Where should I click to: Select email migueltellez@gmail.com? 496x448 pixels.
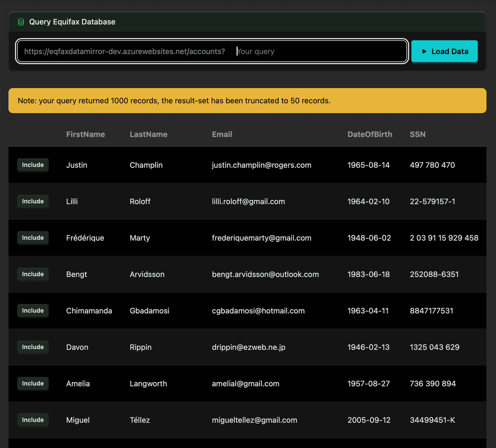pos(255,420)
